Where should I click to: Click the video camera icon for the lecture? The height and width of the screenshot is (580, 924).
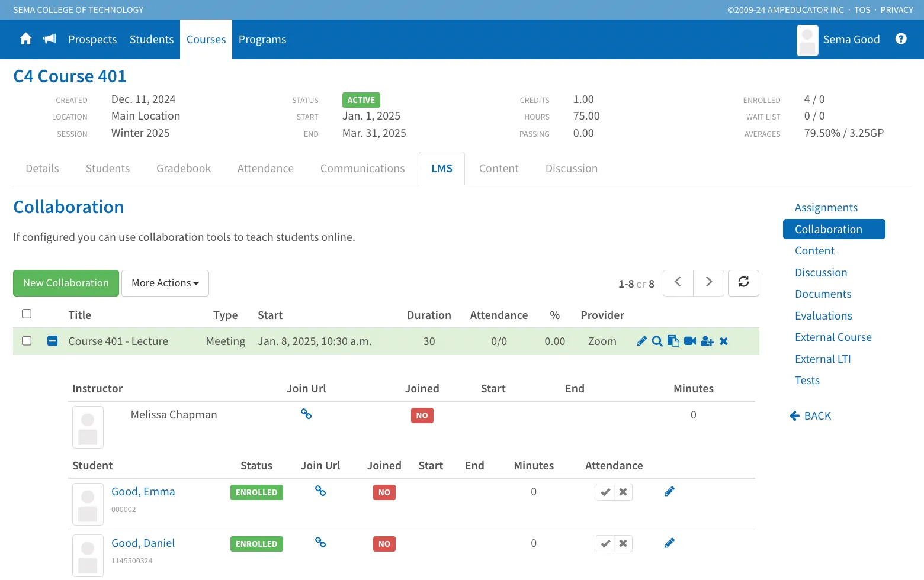click(690, 341)
